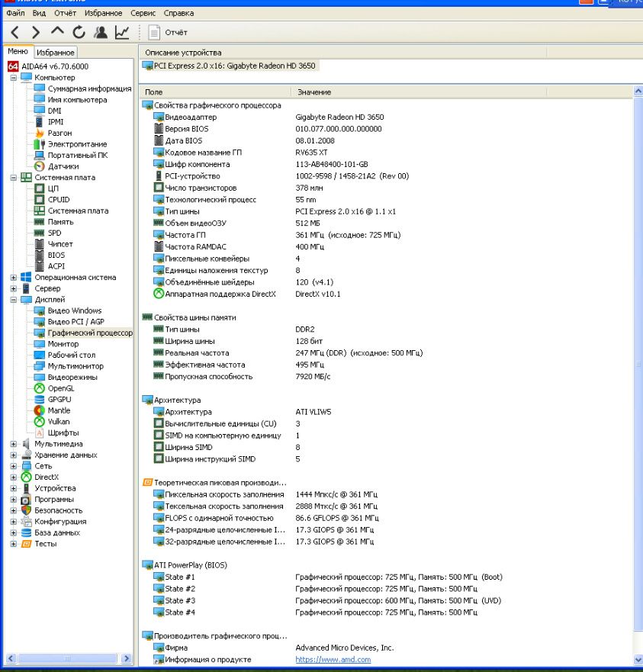The image size is (643, 672).
Task: Click the Поле column header
Action: pyautogui.click(x=216, y=92)
